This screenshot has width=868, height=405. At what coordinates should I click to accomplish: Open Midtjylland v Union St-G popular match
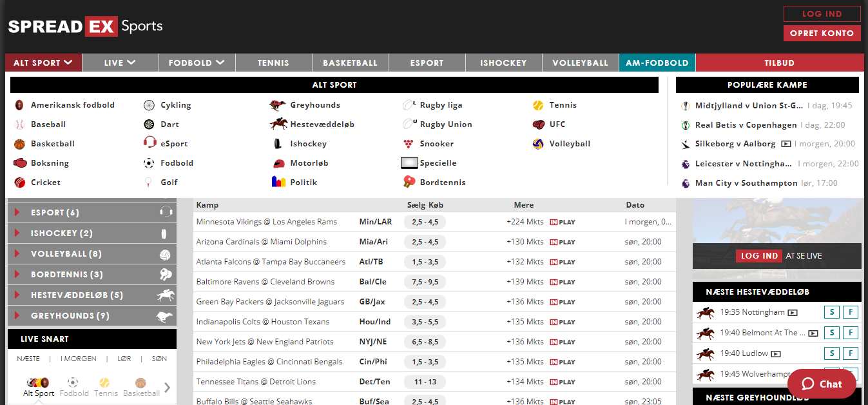pos(749,106)
